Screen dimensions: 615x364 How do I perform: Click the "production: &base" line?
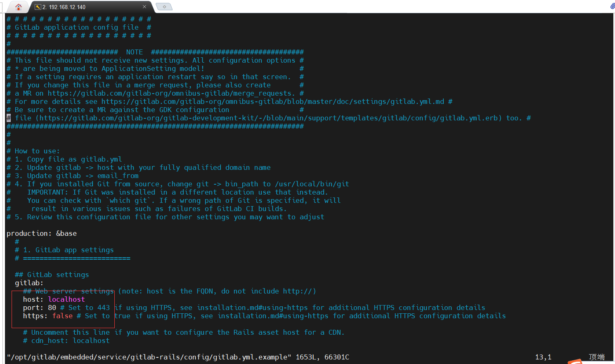[42, 233]
